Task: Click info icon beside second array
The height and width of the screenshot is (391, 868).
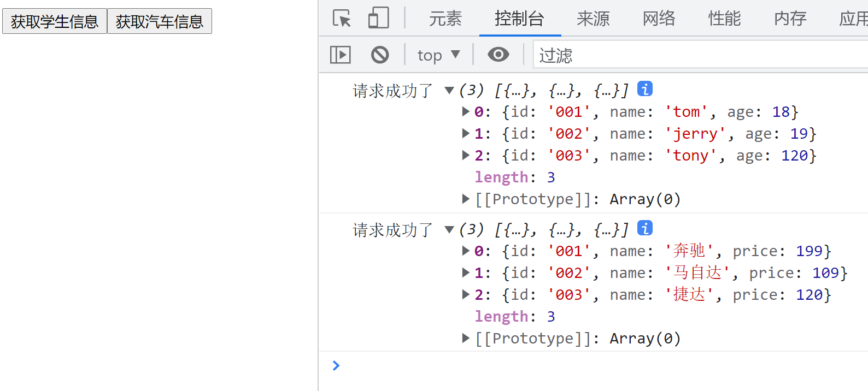Action: point(645,228)
